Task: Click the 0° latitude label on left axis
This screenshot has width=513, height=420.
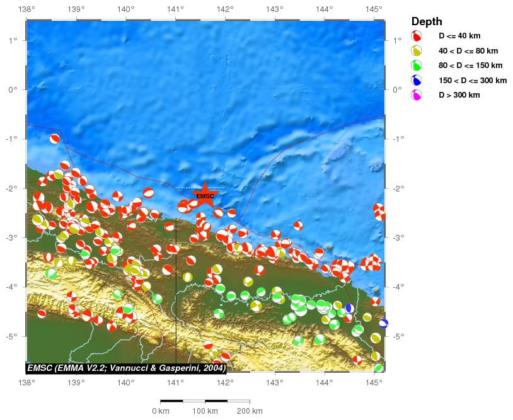Action: tap(13, 89)
